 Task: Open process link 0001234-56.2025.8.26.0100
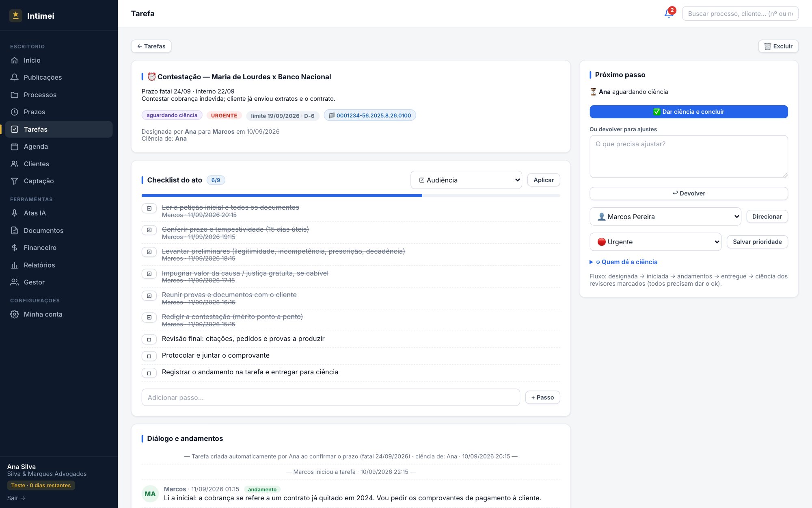point(370,115)
